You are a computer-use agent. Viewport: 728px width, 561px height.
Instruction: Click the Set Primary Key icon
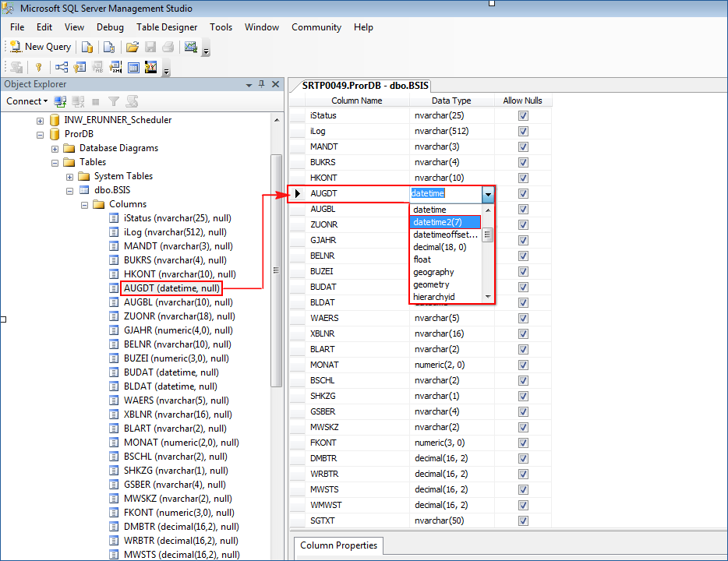coord(39,67)
